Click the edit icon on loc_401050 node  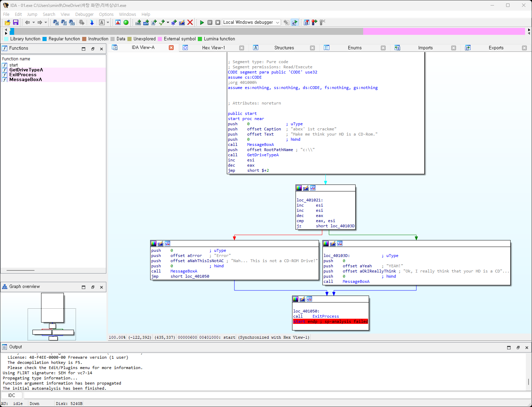click(302, 299)
